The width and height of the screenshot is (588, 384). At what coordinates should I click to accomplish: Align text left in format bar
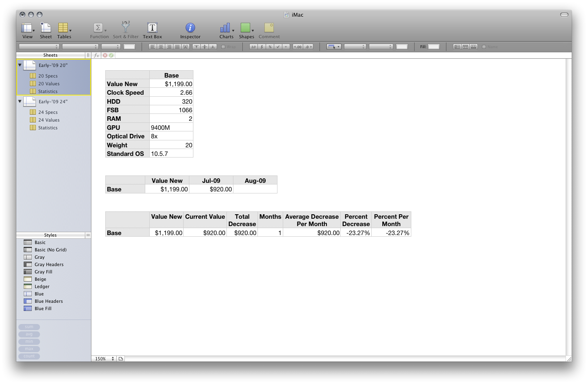click(153, 47)
